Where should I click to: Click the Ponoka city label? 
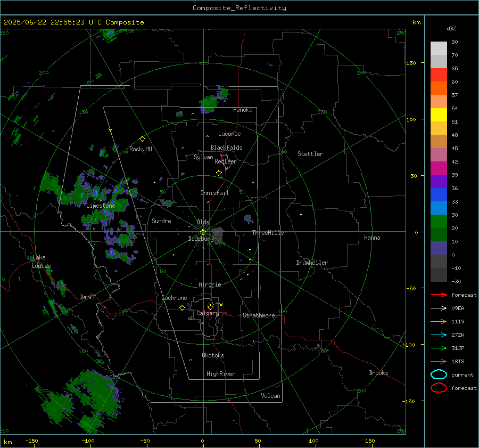243,110
